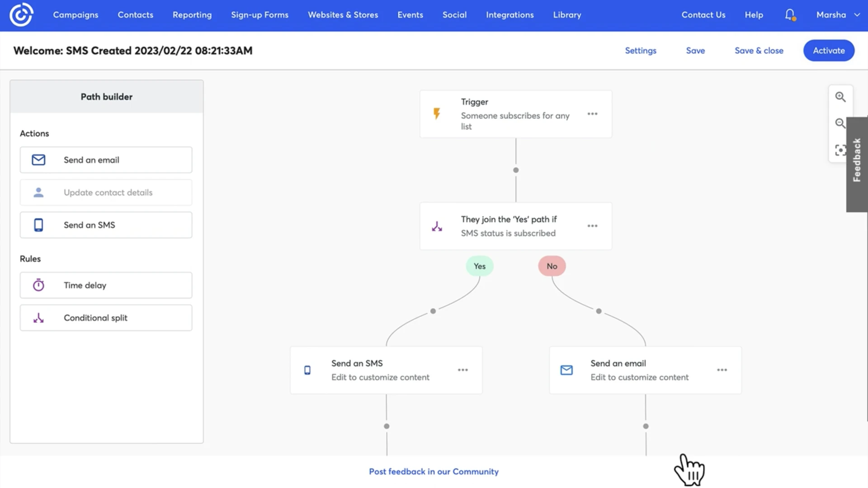The width and height of the screenshot is (868, 488).
Task: Click envelope icon in Send an email node
Action: click(x=566, y=370)
